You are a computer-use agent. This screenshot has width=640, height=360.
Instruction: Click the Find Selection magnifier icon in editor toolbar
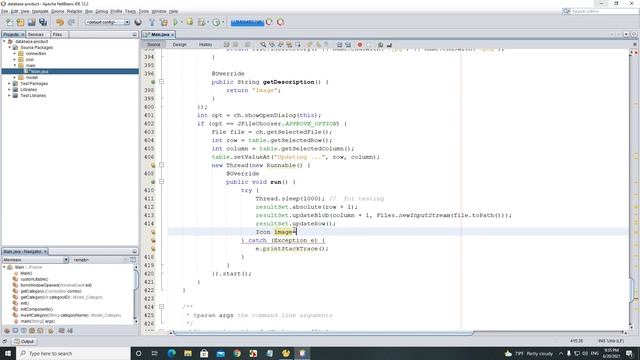[263, 44]
